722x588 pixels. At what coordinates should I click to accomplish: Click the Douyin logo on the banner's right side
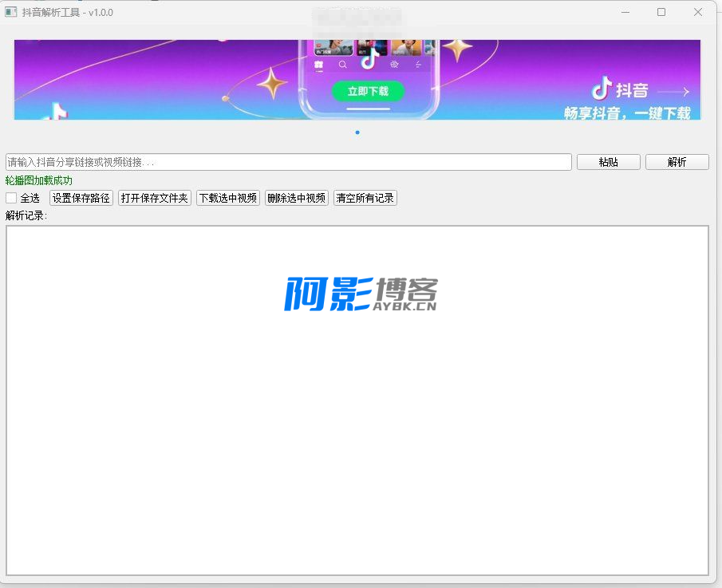(602, 88)
